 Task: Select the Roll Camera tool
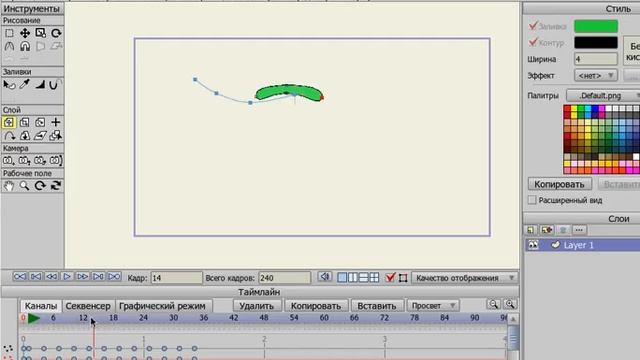point(40,160)
